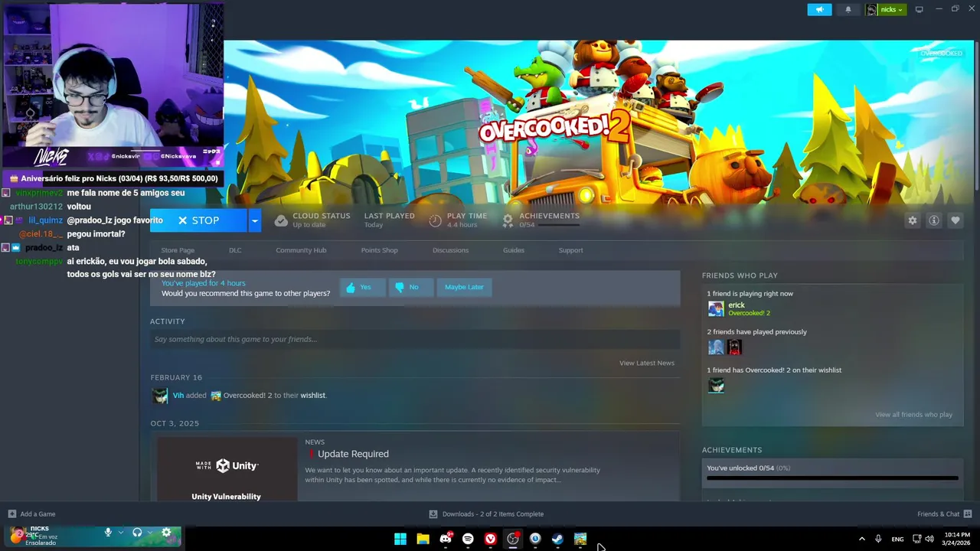
Task: Open Friends & Chat
Action: (944, 514)
